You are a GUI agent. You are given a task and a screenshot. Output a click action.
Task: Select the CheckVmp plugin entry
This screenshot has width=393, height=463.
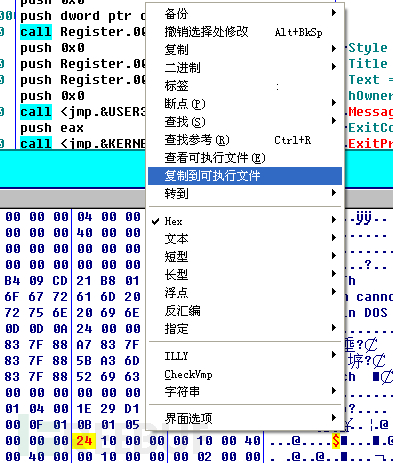[245, 374]
